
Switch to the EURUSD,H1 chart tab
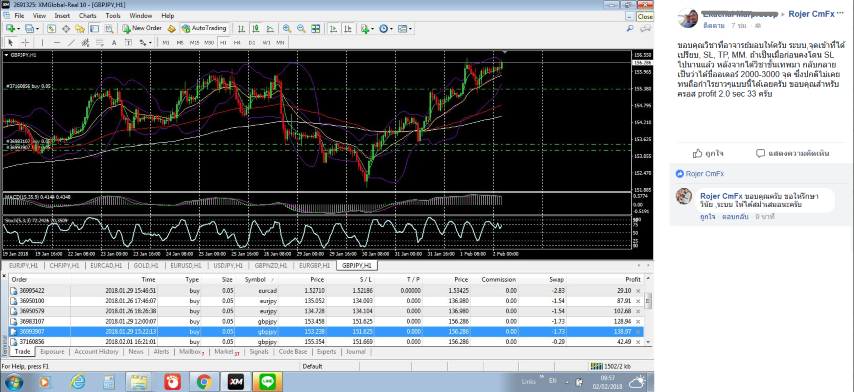tap(185, 266)
